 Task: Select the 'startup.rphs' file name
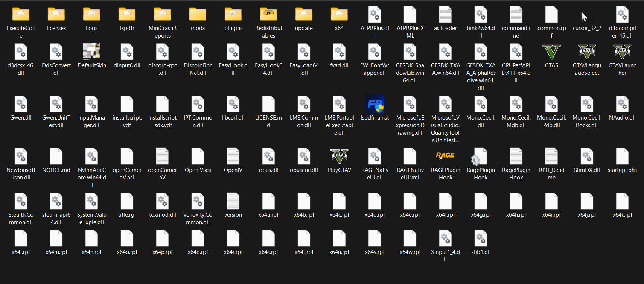pos(623,170)
